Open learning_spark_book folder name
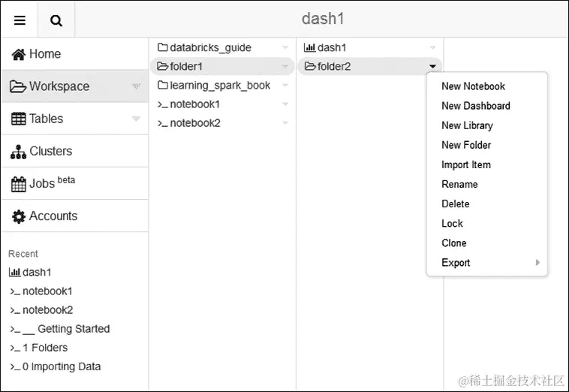Screen dimensions: 569x392 [220, 86]
